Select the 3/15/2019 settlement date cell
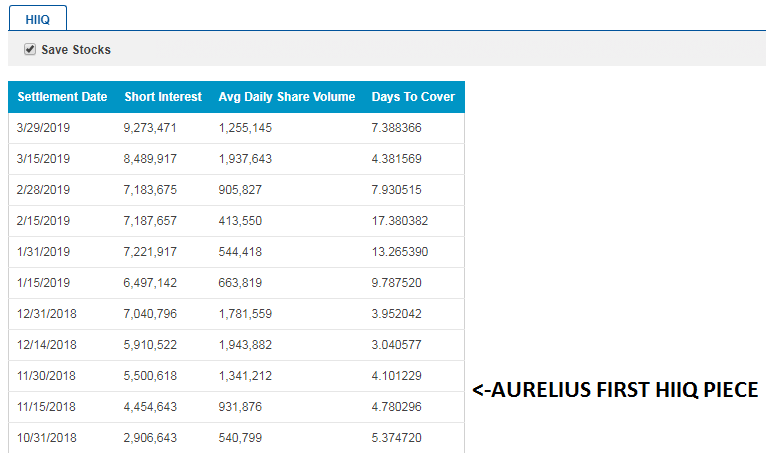 point(43,159)
